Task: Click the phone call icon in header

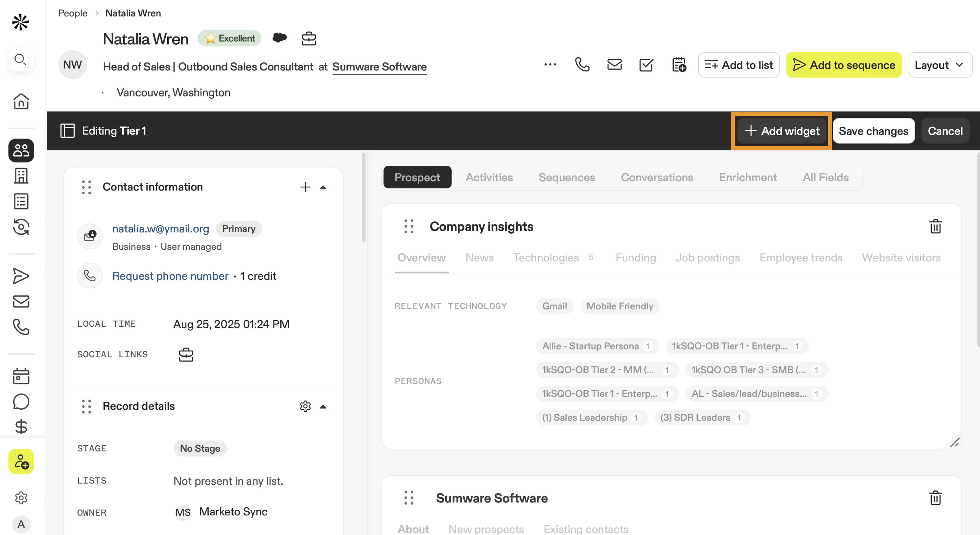Action: [582, 65]
